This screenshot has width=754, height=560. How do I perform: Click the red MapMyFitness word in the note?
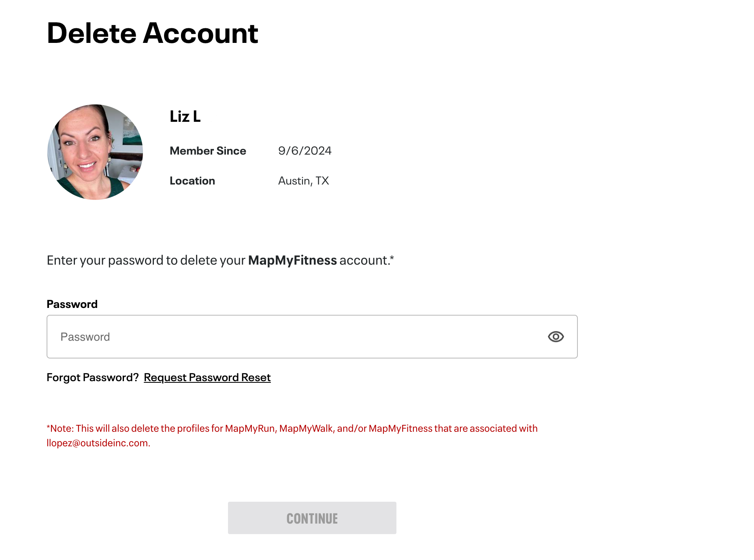(x=400, y=428)
